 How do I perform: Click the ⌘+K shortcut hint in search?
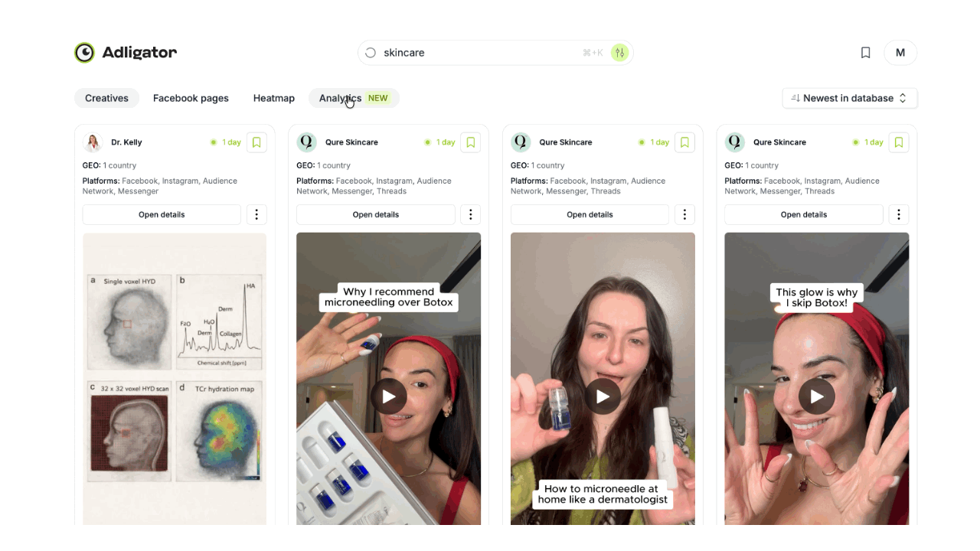(593, 53)
